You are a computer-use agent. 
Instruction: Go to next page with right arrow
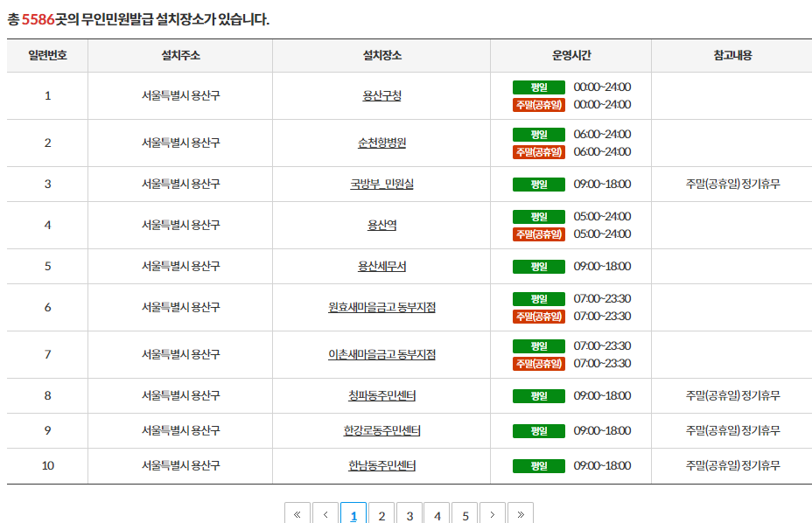tap(493, 514)
